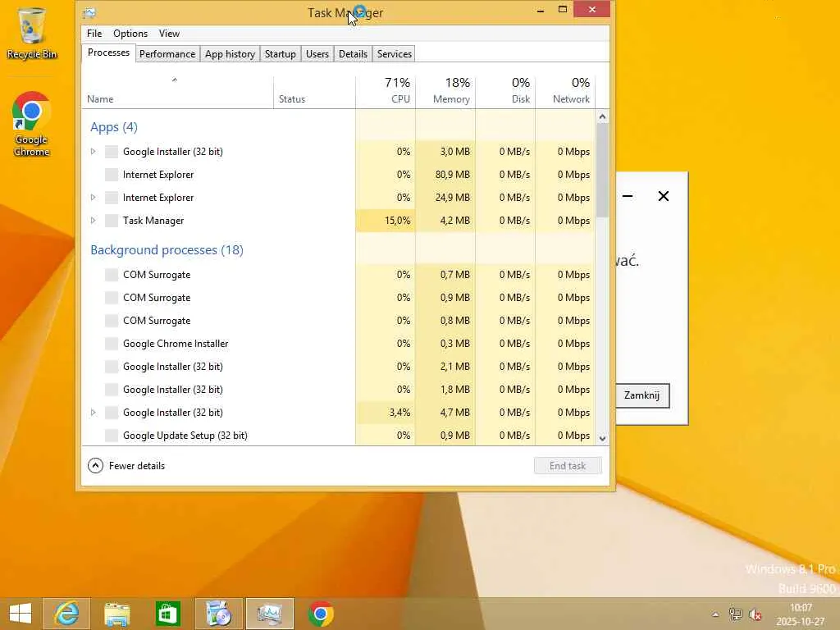
Task: Select COM Surrogate row using 0,9 MB
Action: click(x=338, y=297)
